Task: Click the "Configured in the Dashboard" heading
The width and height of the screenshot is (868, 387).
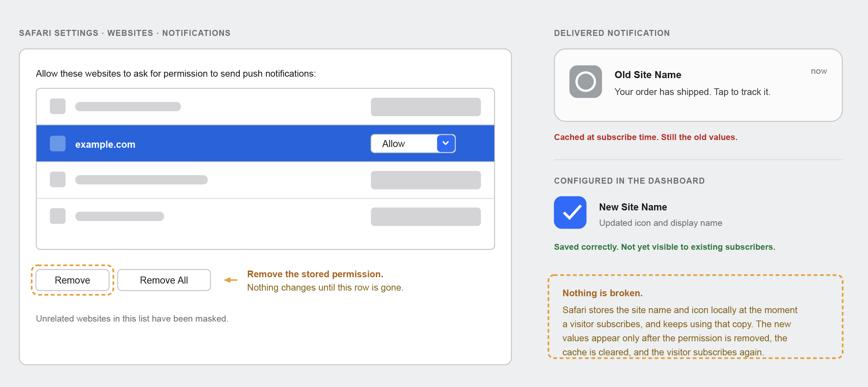Action: point(629,181)
